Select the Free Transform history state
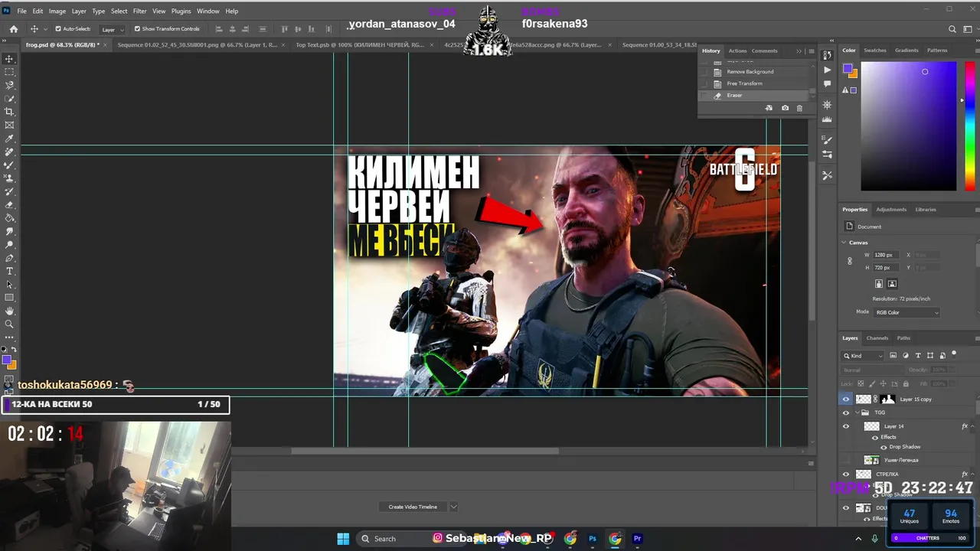The height and width of the screenshot is (551, 980). click(745, 83)
